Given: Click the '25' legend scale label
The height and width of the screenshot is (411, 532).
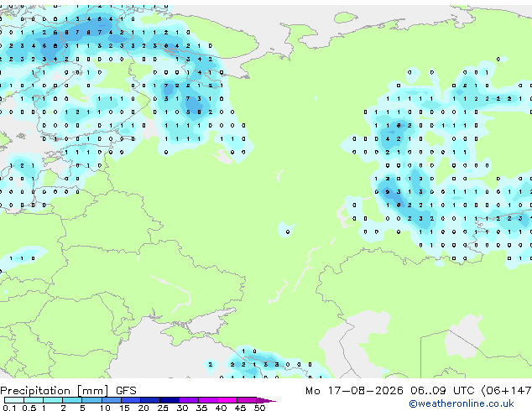Looking at the screenshot, I should tap(163, 408).
